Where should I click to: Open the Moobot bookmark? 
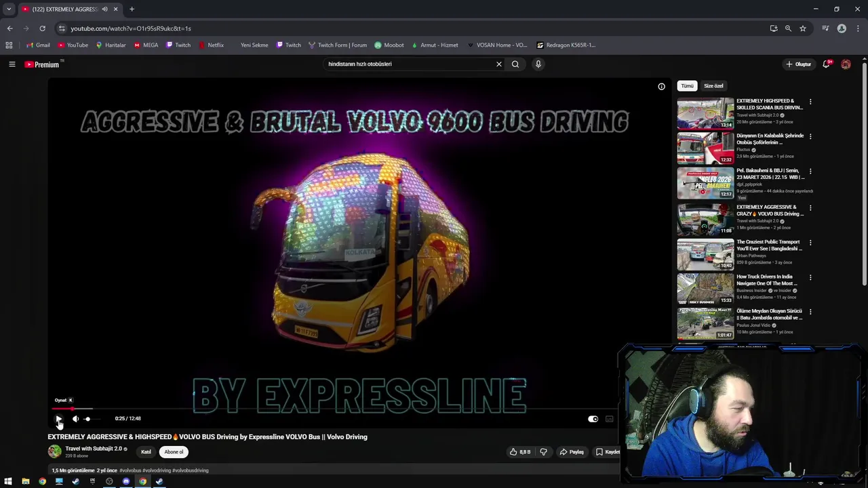pos(389,45)
